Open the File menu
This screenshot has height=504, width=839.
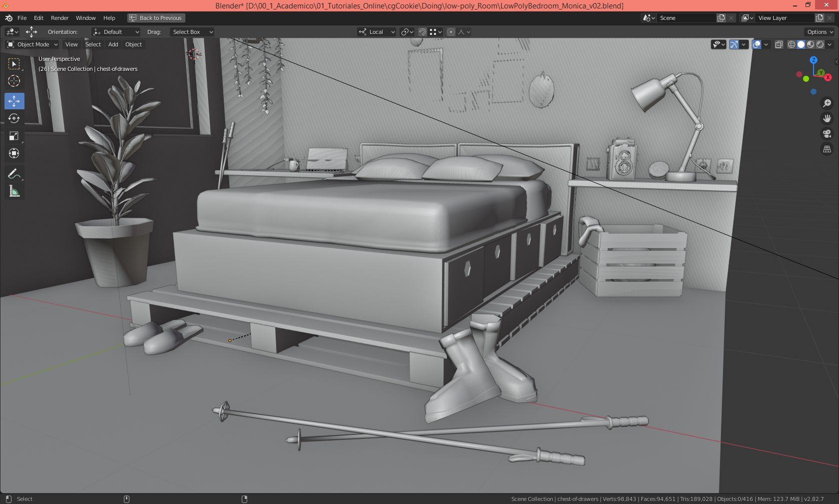tap(22, 18)
